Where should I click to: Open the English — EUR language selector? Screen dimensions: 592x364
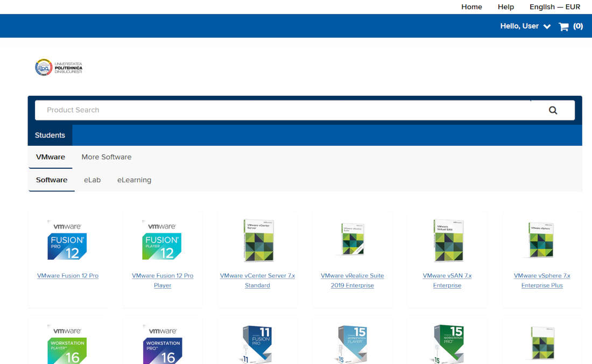[x=554, y=7]
